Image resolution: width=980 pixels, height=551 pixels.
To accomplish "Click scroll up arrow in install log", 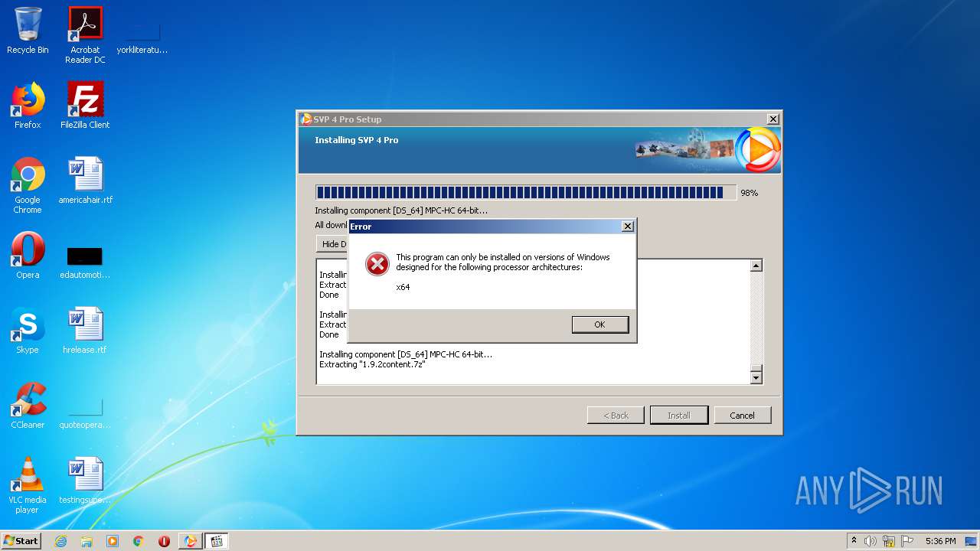I will pyautogui.click(x=756, y=266).
